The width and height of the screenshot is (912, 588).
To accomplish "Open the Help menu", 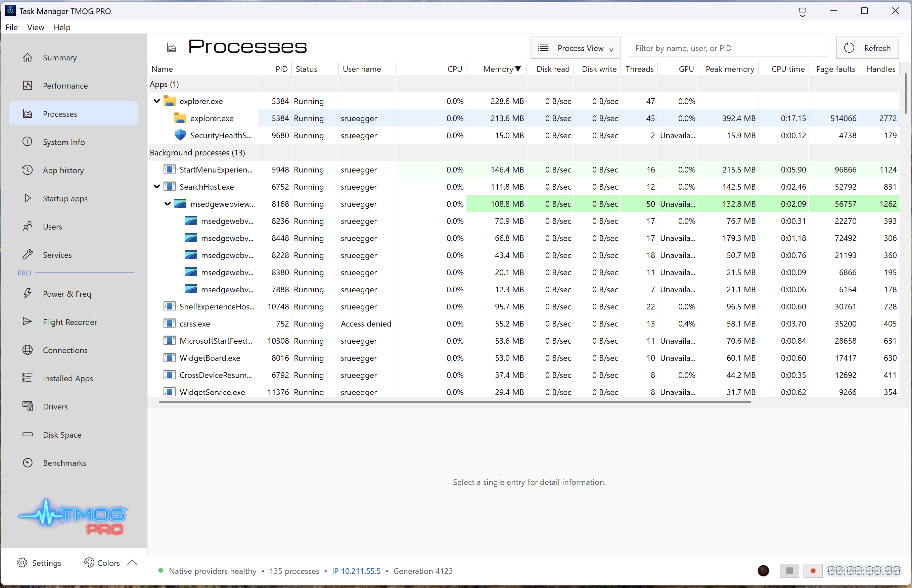I will [x=62, y=28].
